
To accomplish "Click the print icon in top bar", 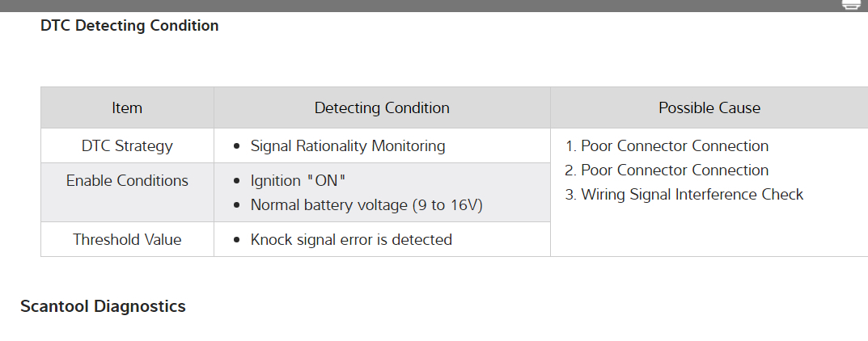I will point(850,4).
